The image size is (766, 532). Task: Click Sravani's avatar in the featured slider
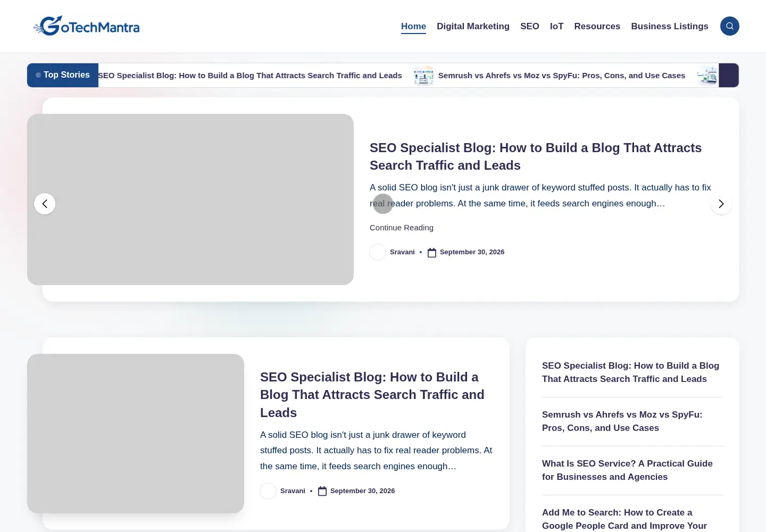click(378, 252)
